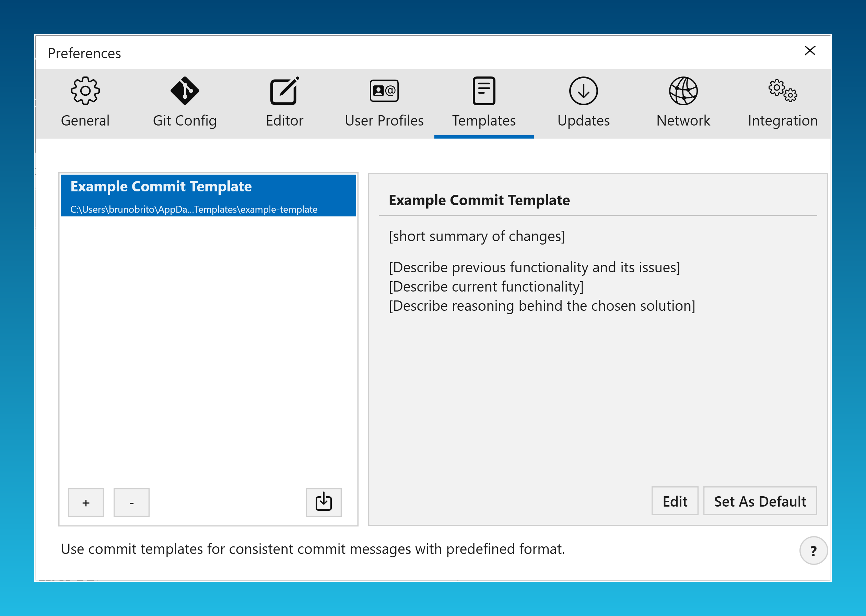
Task: Add a new template with the + button
Action: pos(86,502)
